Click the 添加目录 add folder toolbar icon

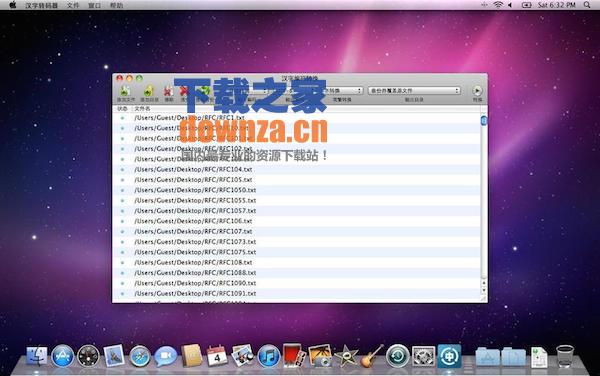[x=149, y=91]
